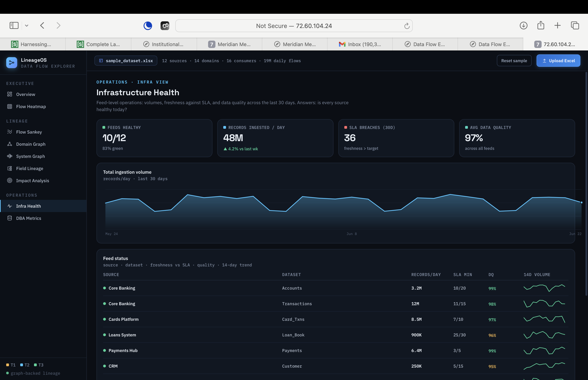Viewport: 588px width, 380px height.
Task: Select the Field Lineage icon
Action: coord(10,168)
